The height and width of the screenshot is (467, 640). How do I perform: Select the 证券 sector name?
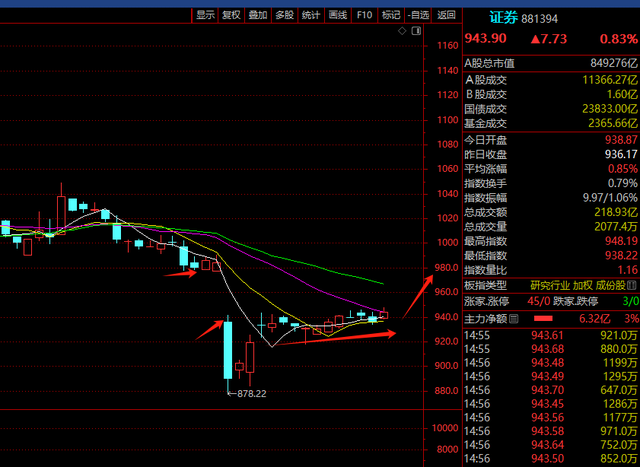click(x=504, y=18)
